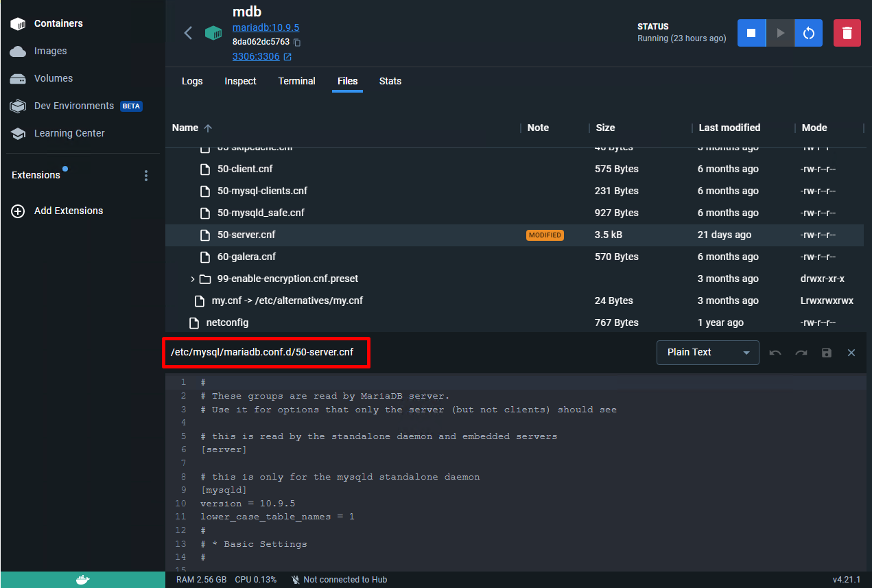Click the MODIFIED note badge
The height and width of the screenshot is (588, 872).
click(x=545, y=235)
